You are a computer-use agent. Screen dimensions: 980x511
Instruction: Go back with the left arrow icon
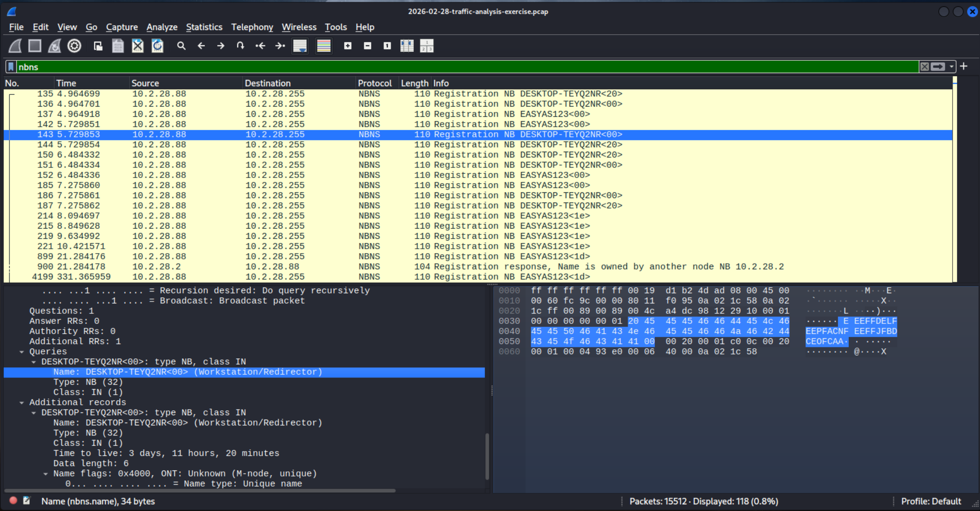pos(201,46)
